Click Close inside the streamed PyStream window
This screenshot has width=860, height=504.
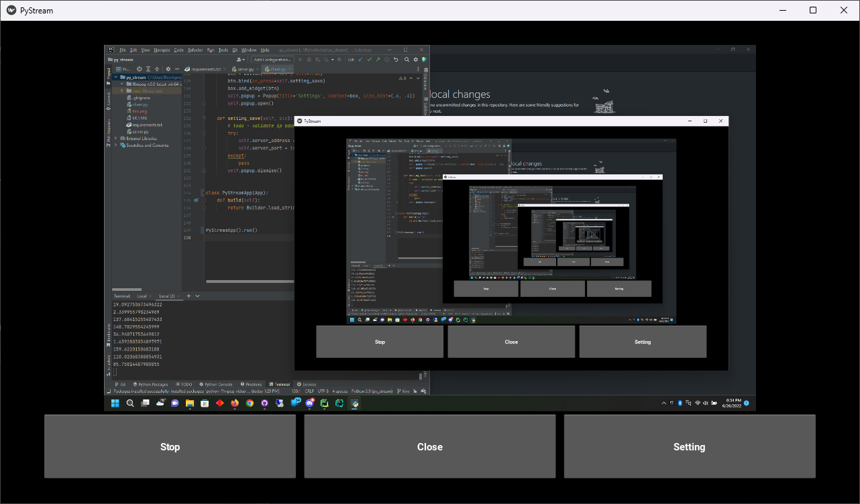click(x=511, y=342)
